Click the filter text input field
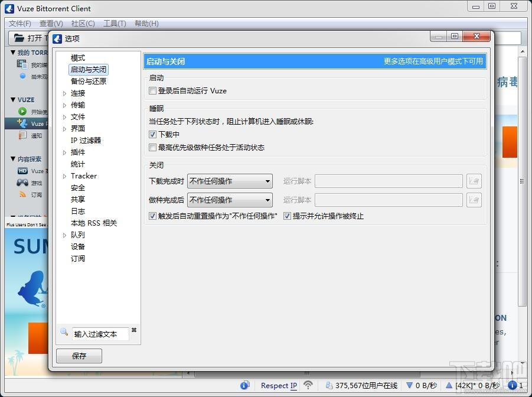 [100, 334]
